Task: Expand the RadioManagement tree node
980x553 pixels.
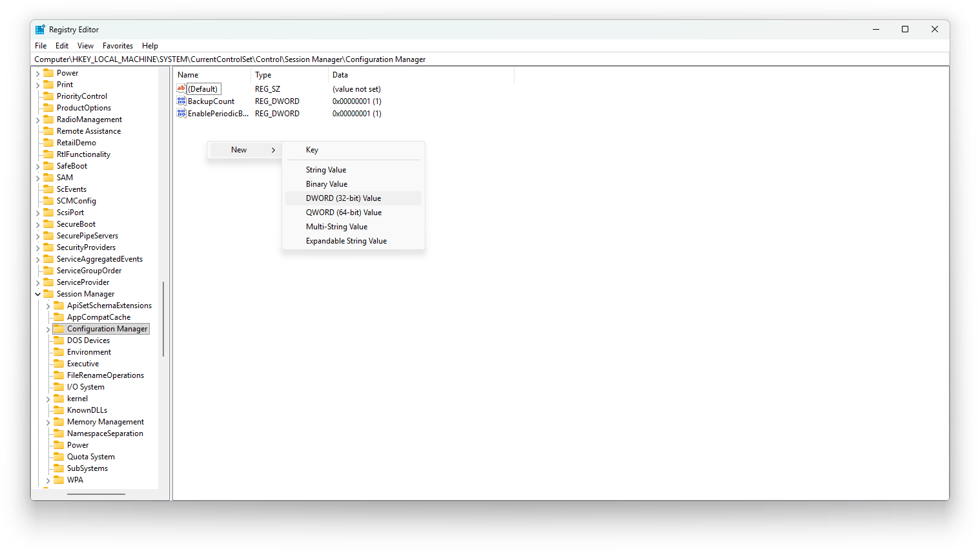Action: click(x=37, y=120)
